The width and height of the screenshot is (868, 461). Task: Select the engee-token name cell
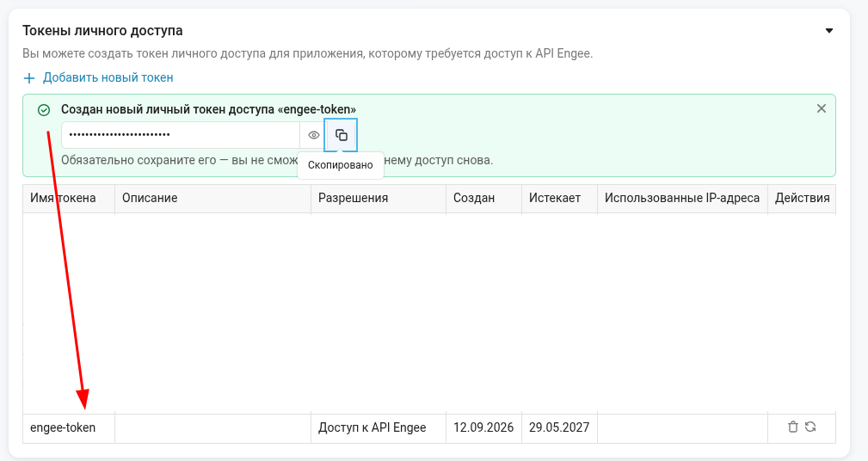point(69,427)
